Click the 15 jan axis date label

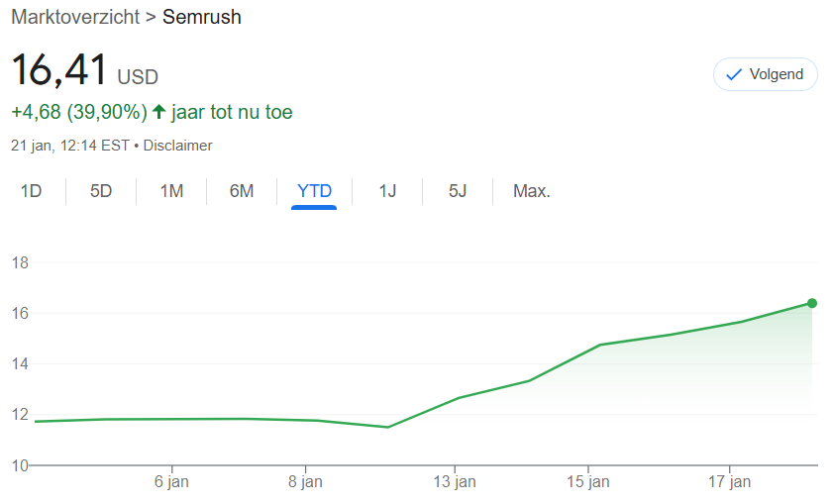[587, 482]
